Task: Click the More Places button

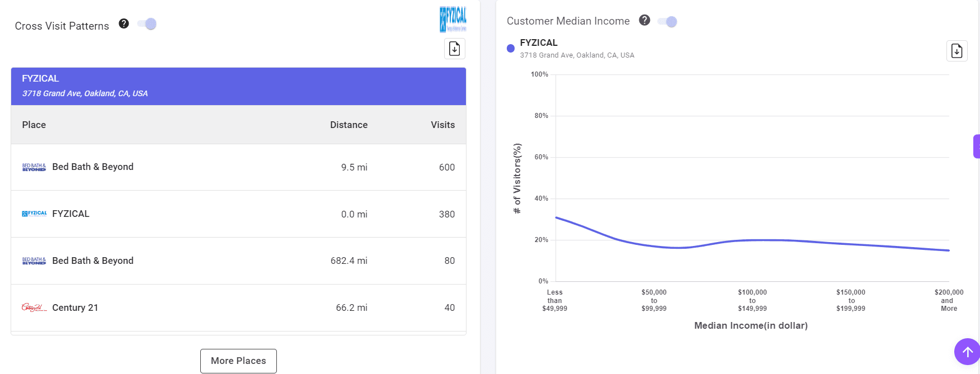Action: coord(238,361)
